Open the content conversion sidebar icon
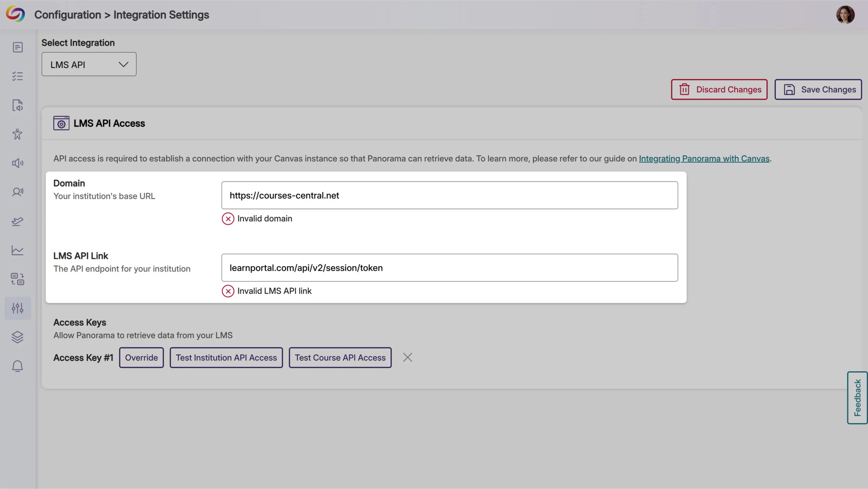 coord(18,279)
